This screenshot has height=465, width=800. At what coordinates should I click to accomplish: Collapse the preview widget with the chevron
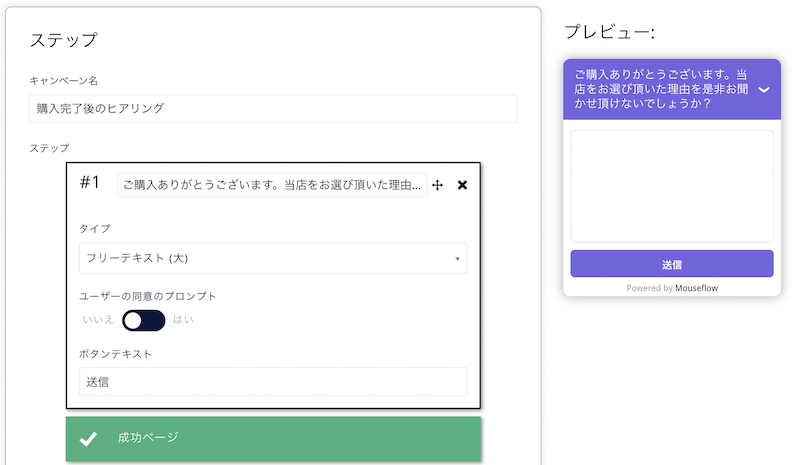[x=764, y=90]
